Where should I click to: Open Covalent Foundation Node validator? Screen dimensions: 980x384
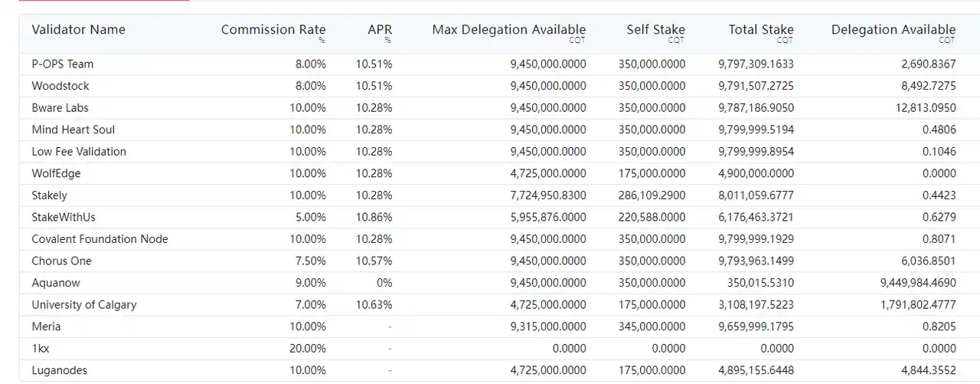pyautogui.click(x=100, y=239)
